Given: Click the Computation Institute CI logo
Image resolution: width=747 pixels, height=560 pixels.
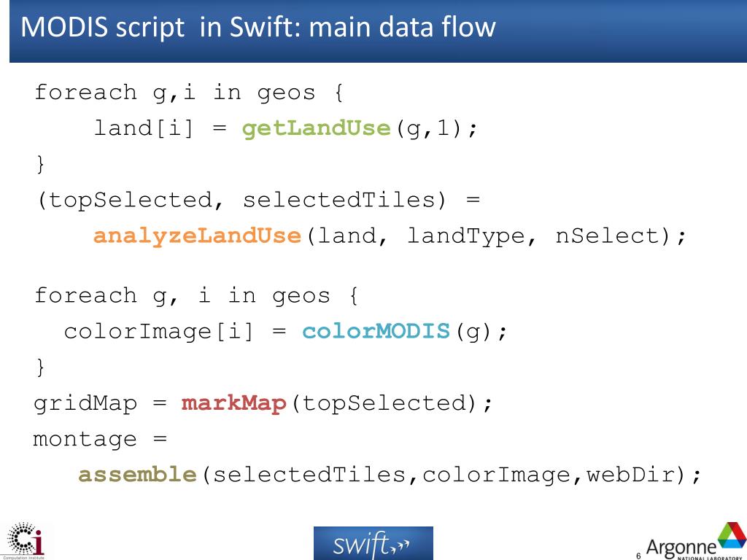Looking at the screenshot, I should [25, 542].
